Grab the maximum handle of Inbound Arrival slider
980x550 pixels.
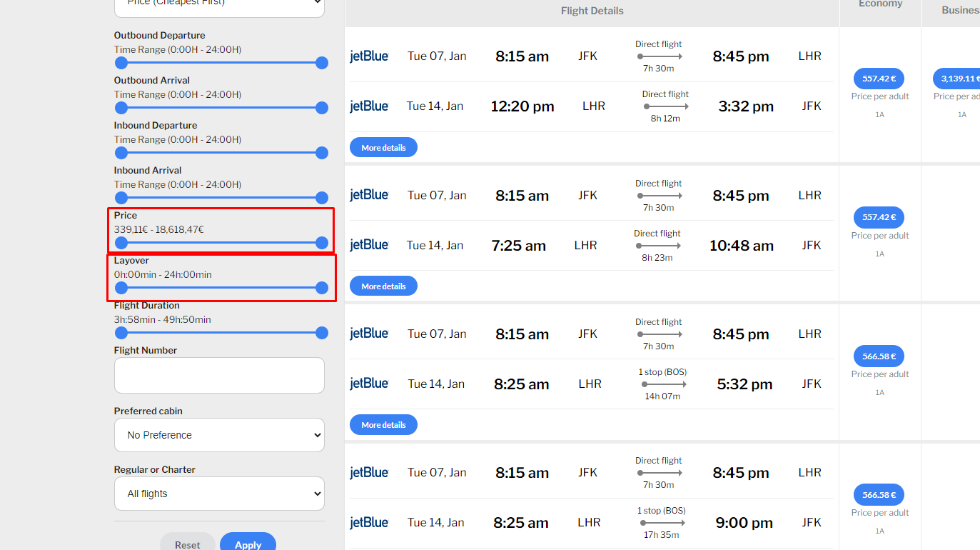(x=322, y=198)
